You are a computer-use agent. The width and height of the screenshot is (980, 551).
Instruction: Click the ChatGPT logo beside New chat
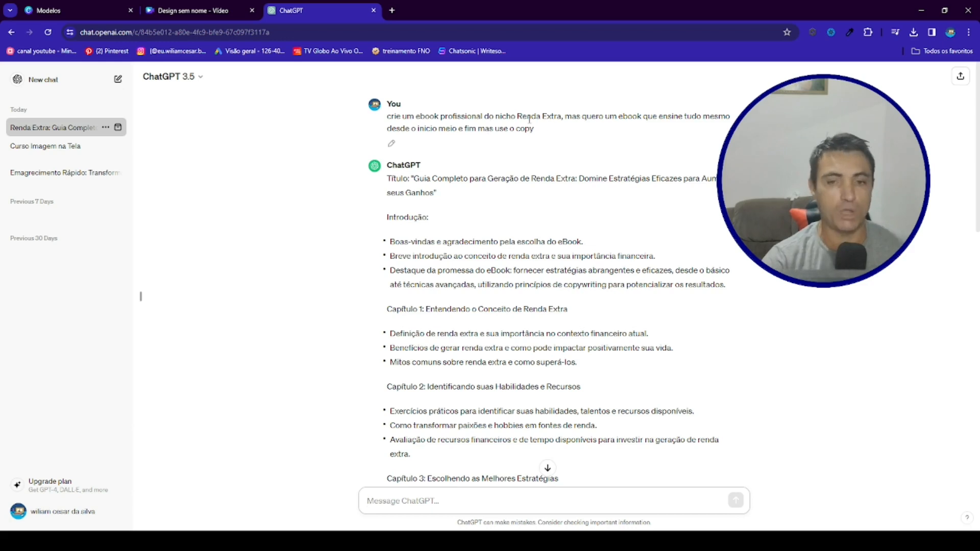point(17,79)
